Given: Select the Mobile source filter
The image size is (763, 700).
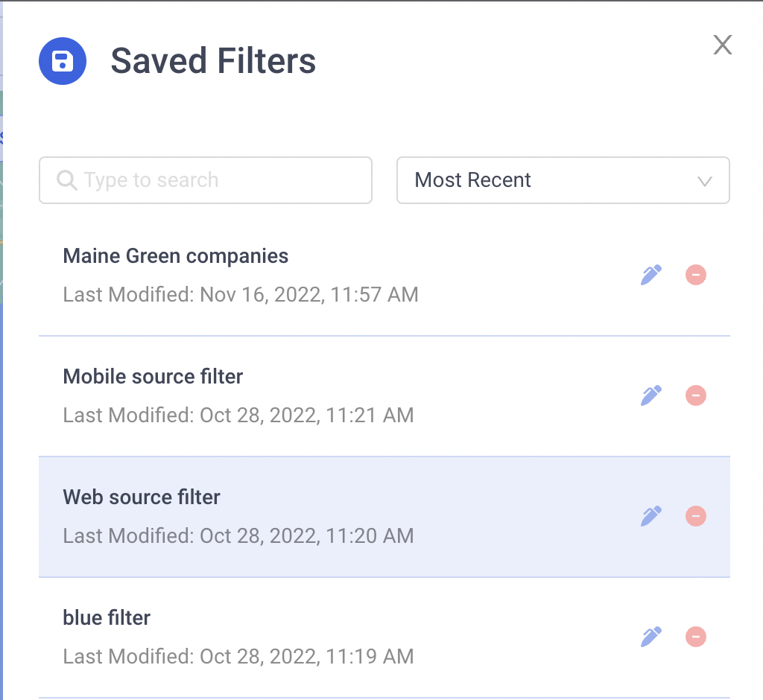Looking at the screenshot, I should pyautogui.click(x=384, y=396).
